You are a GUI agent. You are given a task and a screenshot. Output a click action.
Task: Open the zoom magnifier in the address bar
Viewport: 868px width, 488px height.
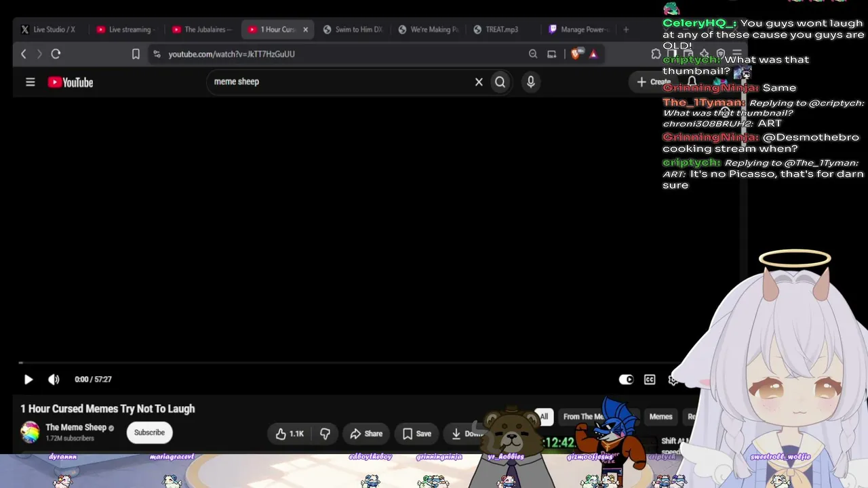coord(533,54)
